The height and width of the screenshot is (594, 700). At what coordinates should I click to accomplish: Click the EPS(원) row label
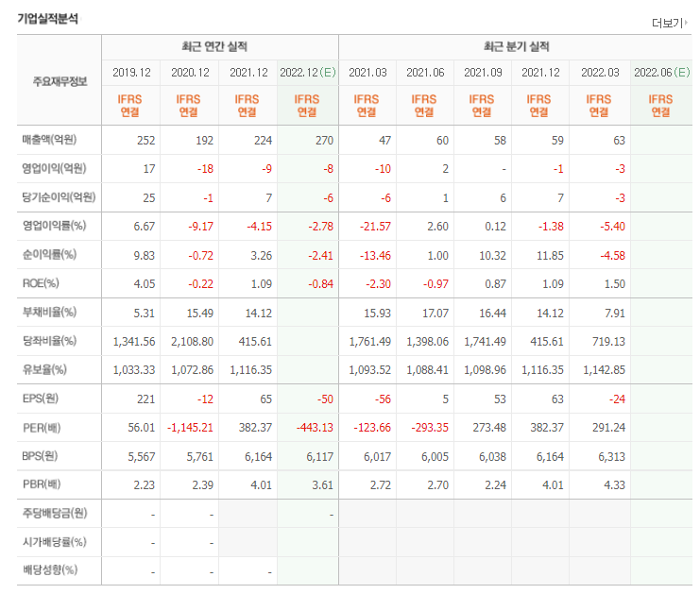click(x=41, y=399)
